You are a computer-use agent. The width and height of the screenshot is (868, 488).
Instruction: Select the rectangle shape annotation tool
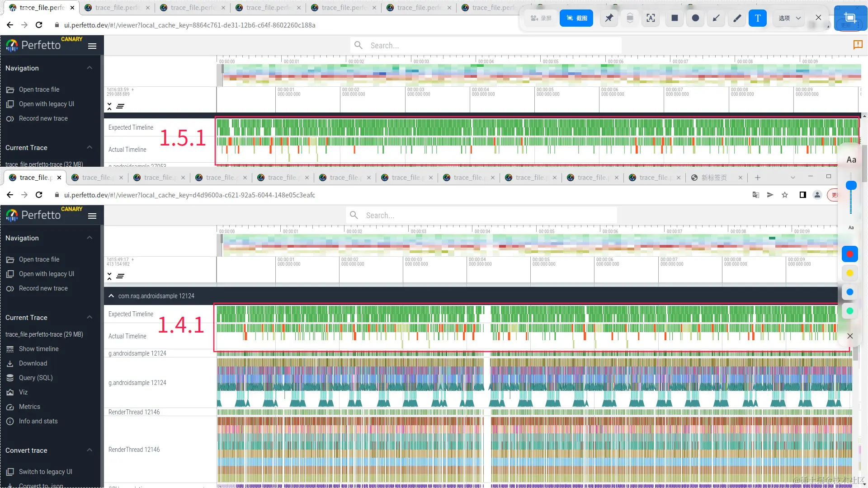(675, 18)
